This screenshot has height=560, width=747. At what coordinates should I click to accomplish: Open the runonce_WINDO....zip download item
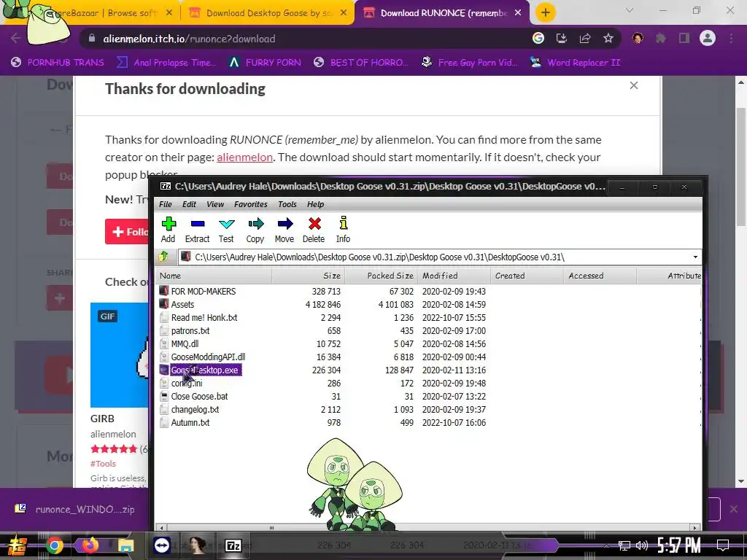pos(75,510)
